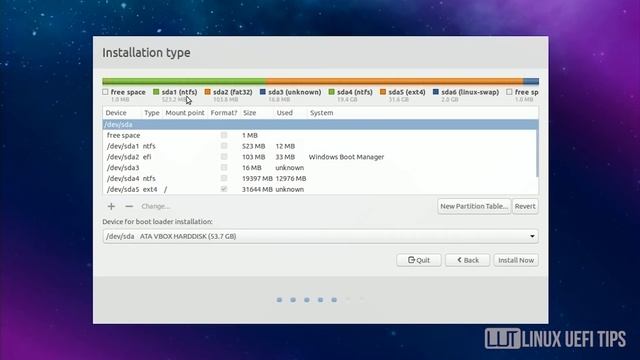Click the Mount point column header
Screen dimensions: 640x360
point(185,113)
